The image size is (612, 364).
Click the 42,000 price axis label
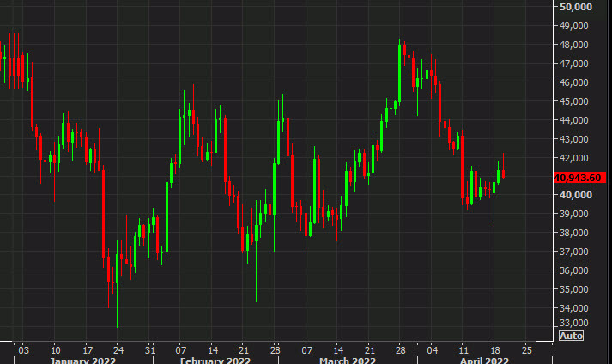[573, 158]
